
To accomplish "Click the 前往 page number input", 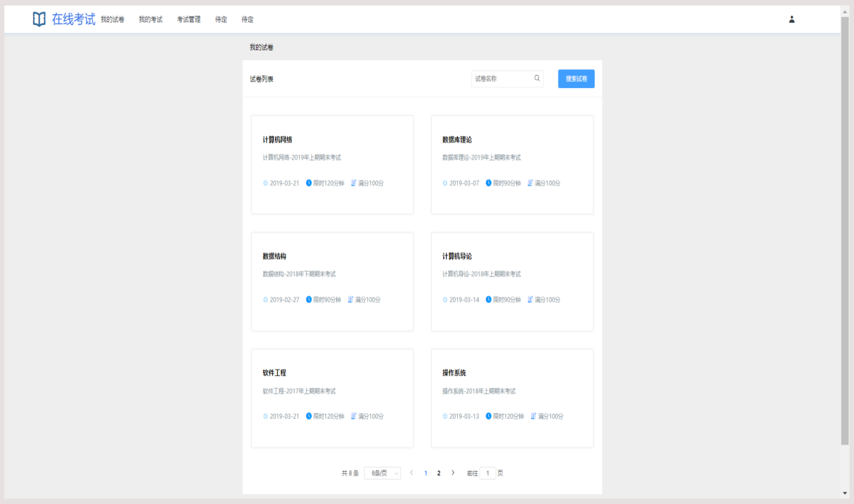I will point(488,473).
